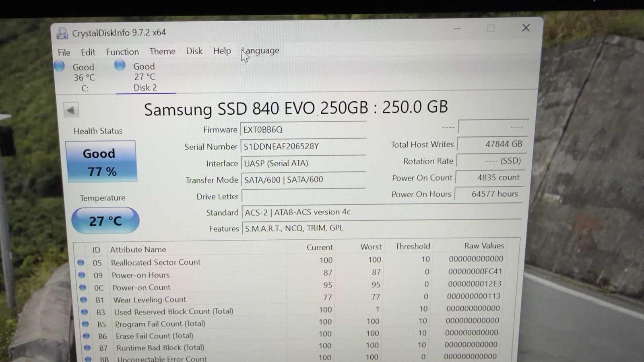
Task: Click the Transfer Mode field
Action: 303,180
